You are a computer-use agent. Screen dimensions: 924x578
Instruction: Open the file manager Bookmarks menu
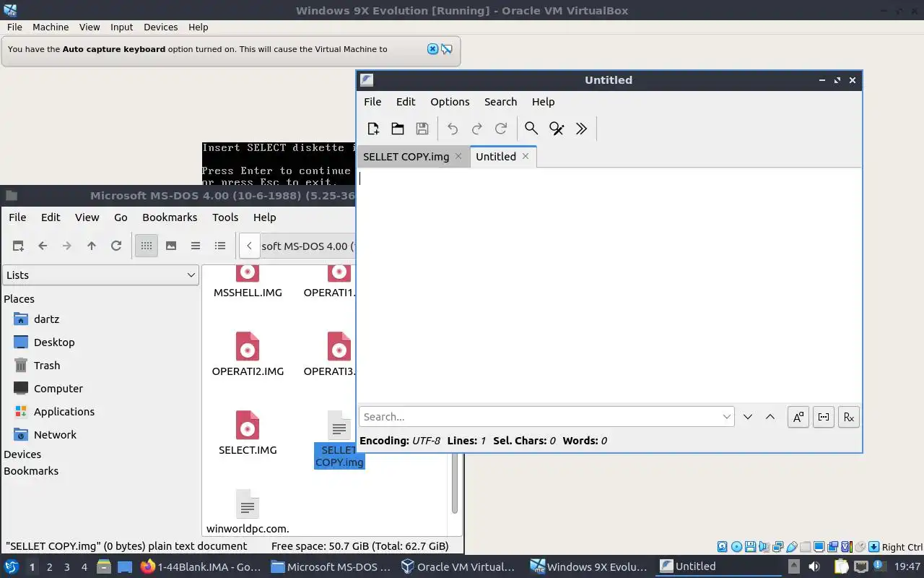click(170, 217)
